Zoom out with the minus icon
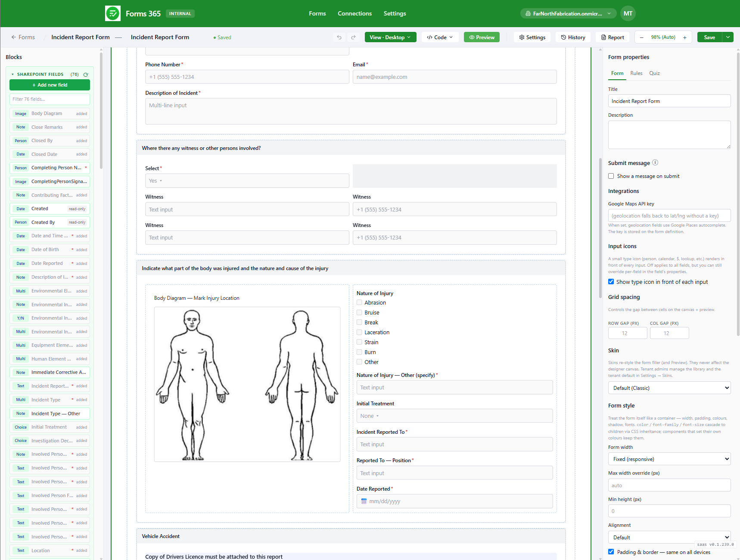740x560 pixels. tap(642, 37)
